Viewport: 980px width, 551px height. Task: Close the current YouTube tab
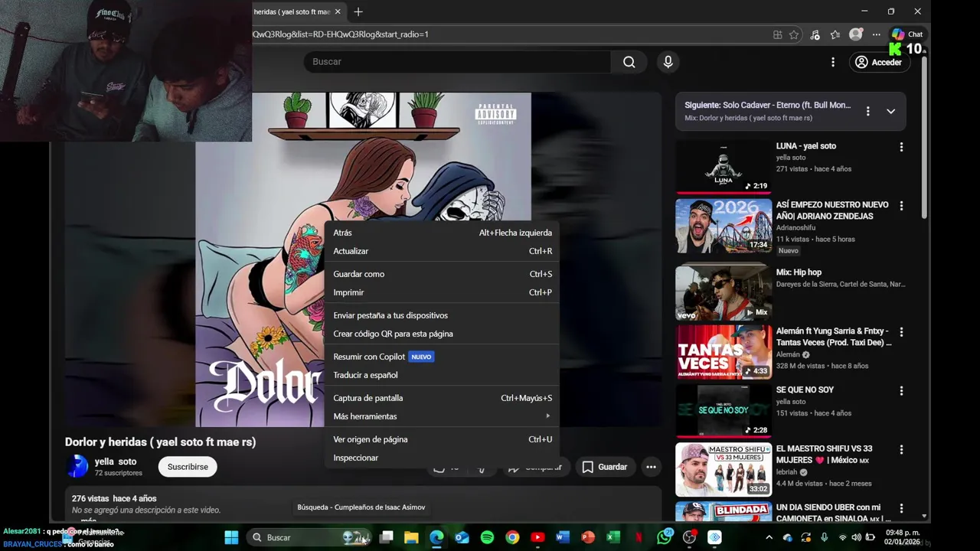(x=339, y=11)
